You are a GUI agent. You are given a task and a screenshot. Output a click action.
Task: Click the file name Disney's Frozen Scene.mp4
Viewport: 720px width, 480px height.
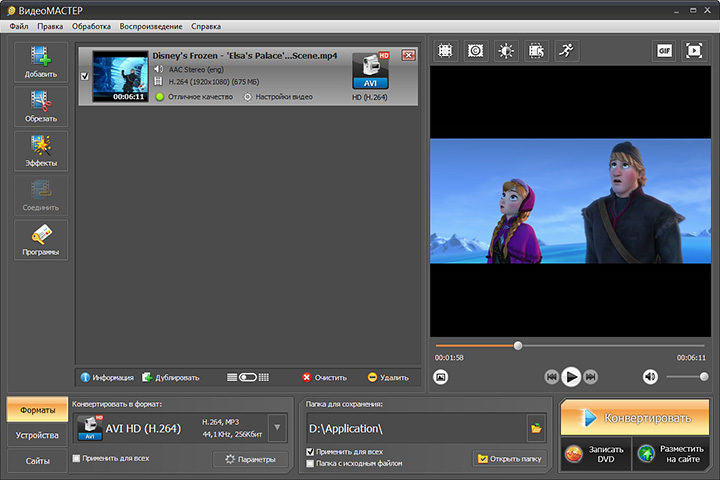click(x=245, y=56)
